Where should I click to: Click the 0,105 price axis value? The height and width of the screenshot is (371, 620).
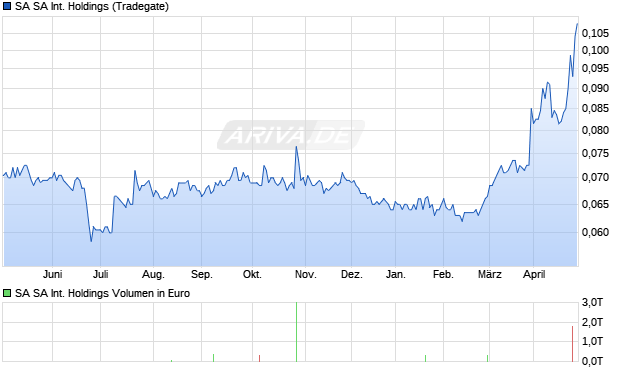click(x=595, y=33)
